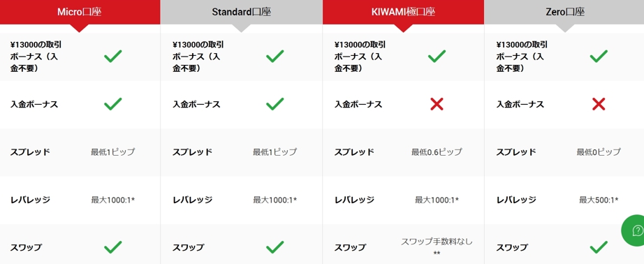The width and height of the screenshot is (644, 264).
Task: Select the Micro口座 tab header
Action: pos(80,12)
